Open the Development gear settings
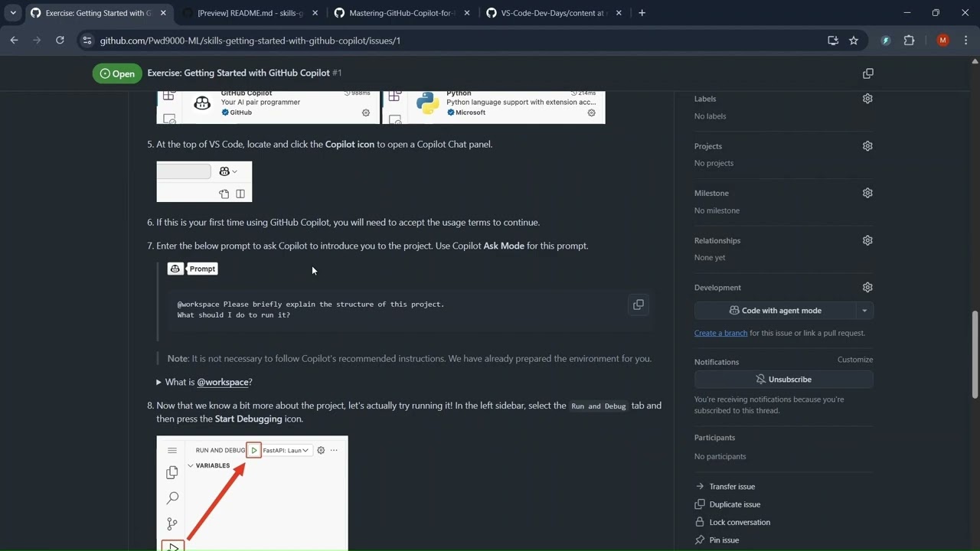The height and width of the screenshot is (551, 980). [867, 288]
